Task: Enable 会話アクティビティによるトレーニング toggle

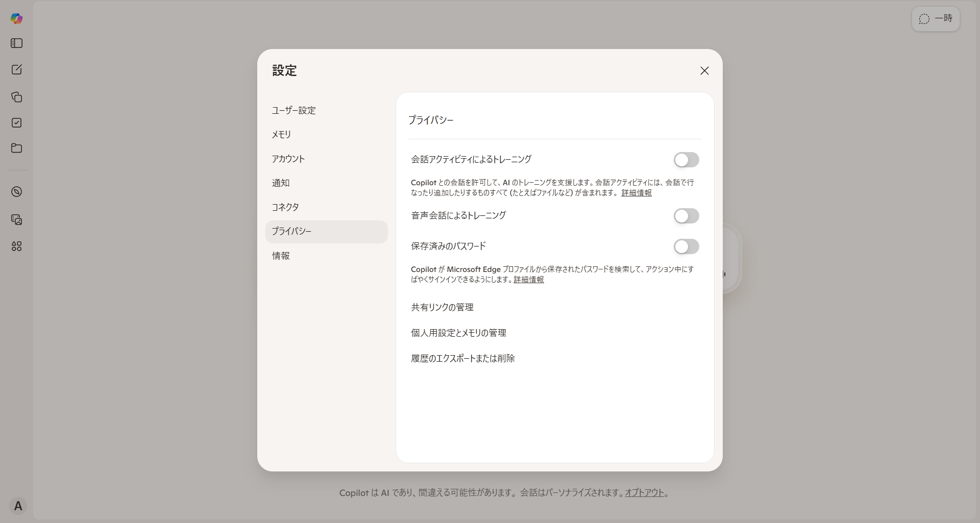Action: tap(686, 160)
